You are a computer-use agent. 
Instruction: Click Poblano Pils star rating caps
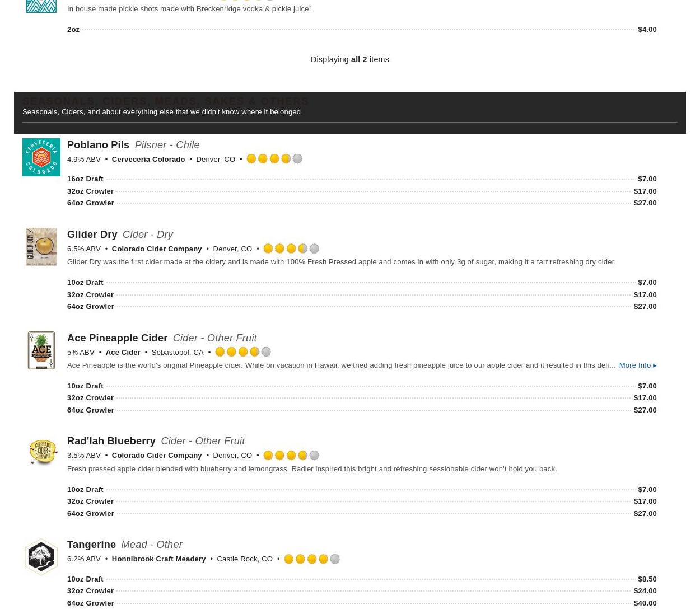click(274, 159)
